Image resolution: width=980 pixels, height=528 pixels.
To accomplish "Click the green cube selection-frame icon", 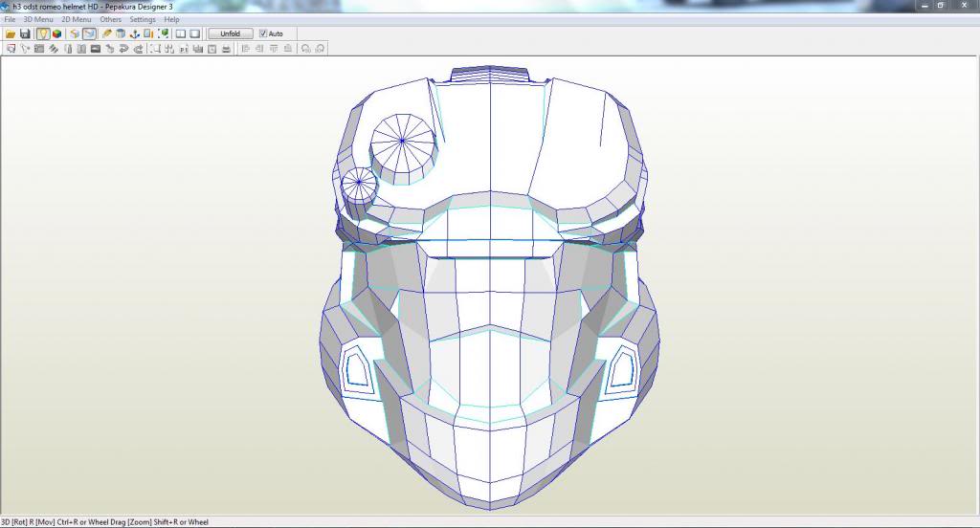I will [x=163, y=33].
